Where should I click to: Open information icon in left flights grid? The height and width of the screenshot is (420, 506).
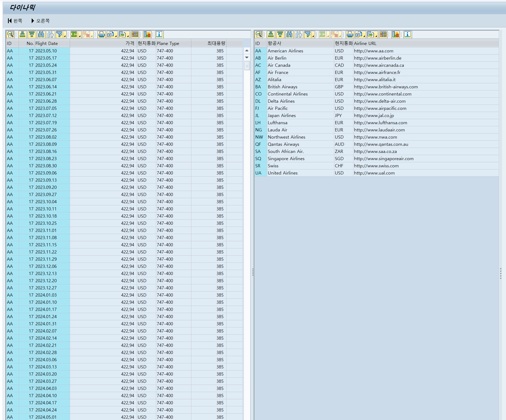point(159,34)
